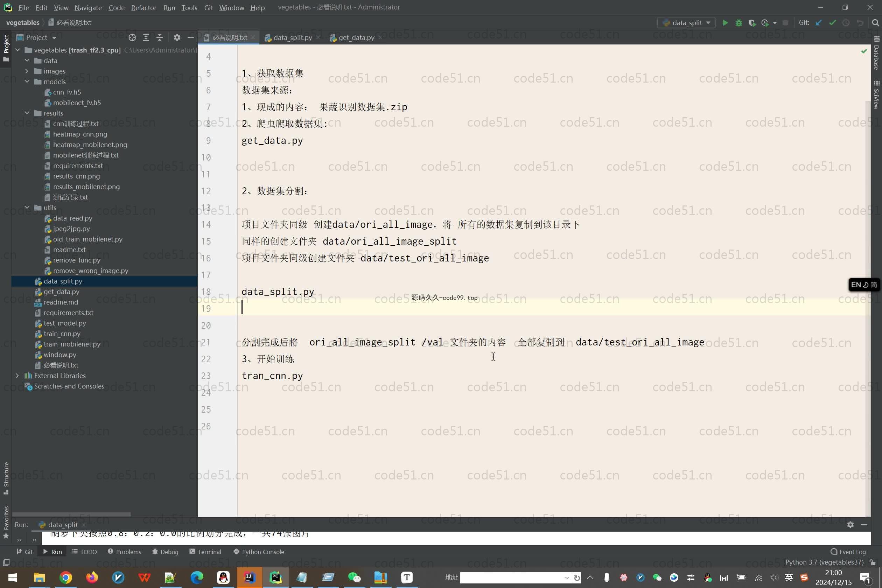
Task: Open the File menu
Action: pos(24,7)
